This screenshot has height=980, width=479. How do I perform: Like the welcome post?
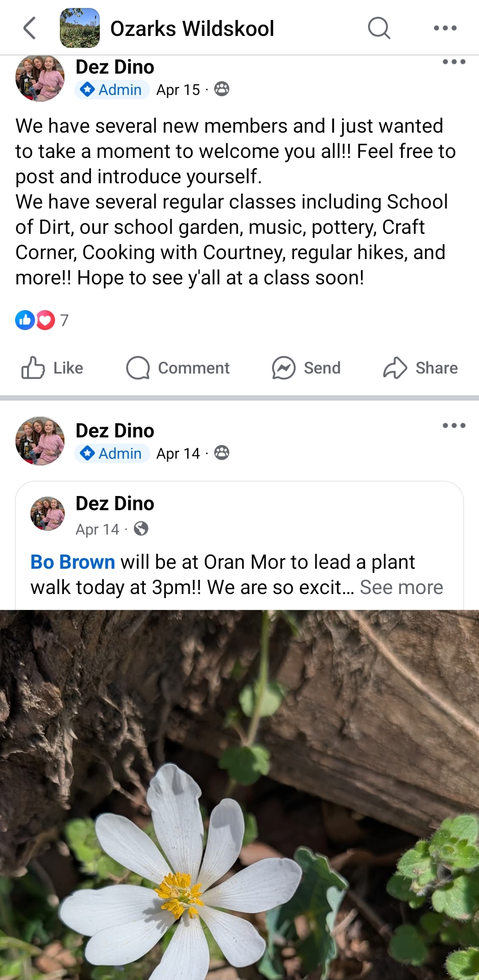[x=52, y=368]
